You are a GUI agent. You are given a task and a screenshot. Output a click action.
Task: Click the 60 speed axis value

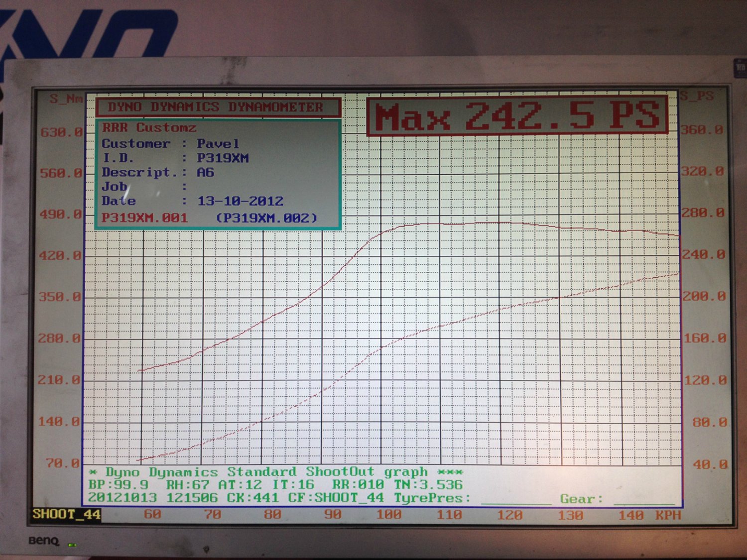[x=152, y=514]
